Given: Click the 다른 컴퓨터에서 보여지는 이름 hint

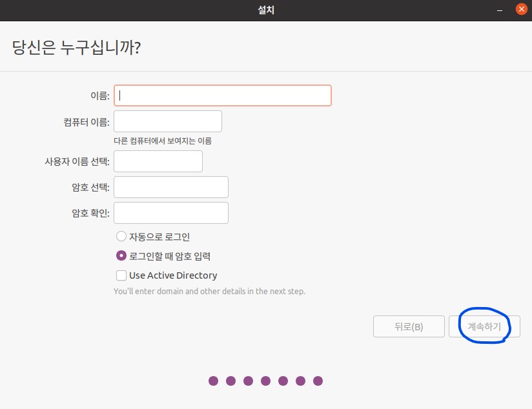Looking at the screenshot, I should pos(163,141).
